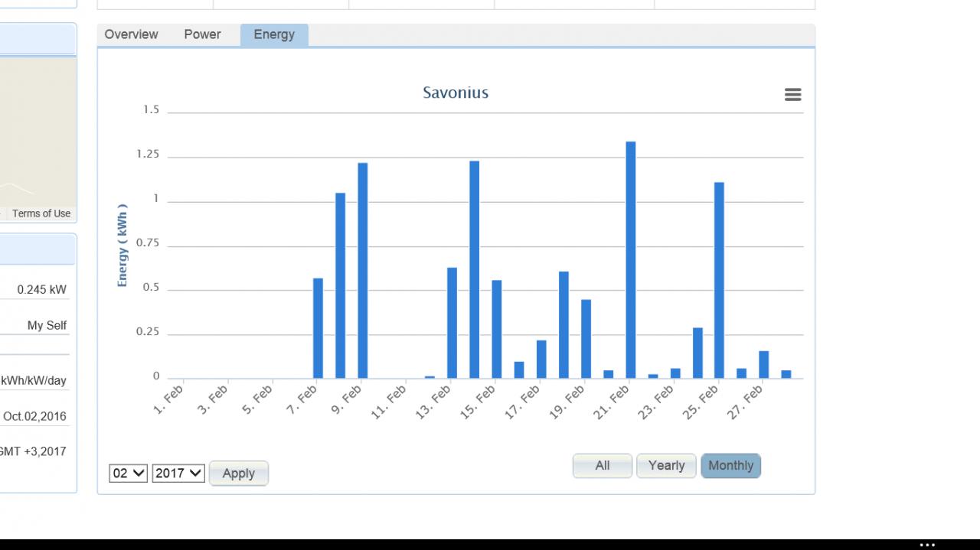Switch to the Overview tab
The image size is (980, 550).
point(131,34)
